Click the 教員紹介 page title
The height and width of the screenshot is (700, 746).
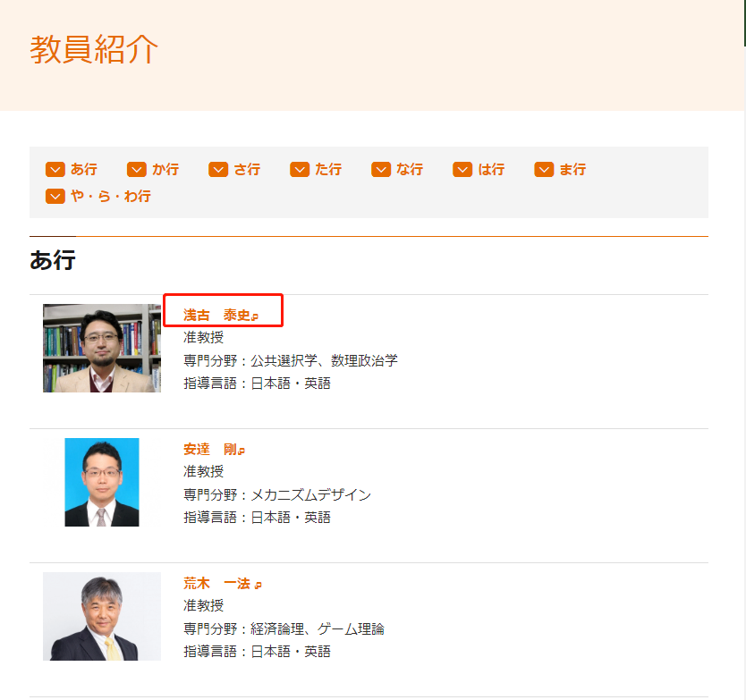click(94, 49)
